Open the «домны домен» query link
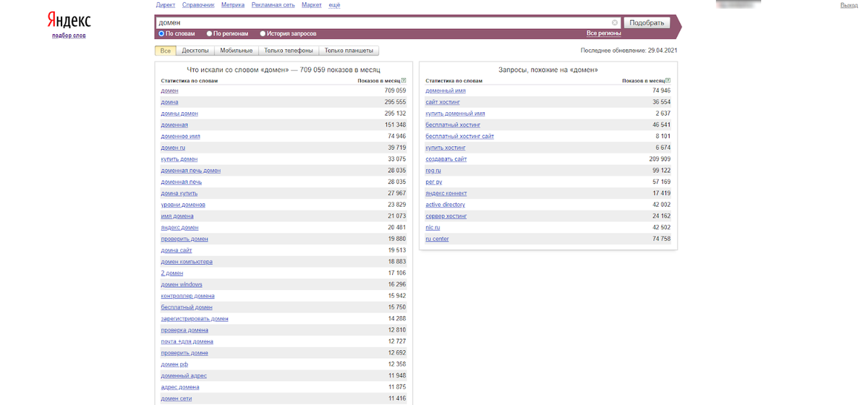Viewport: 868px width, 405px height. (x=179, y=114)
